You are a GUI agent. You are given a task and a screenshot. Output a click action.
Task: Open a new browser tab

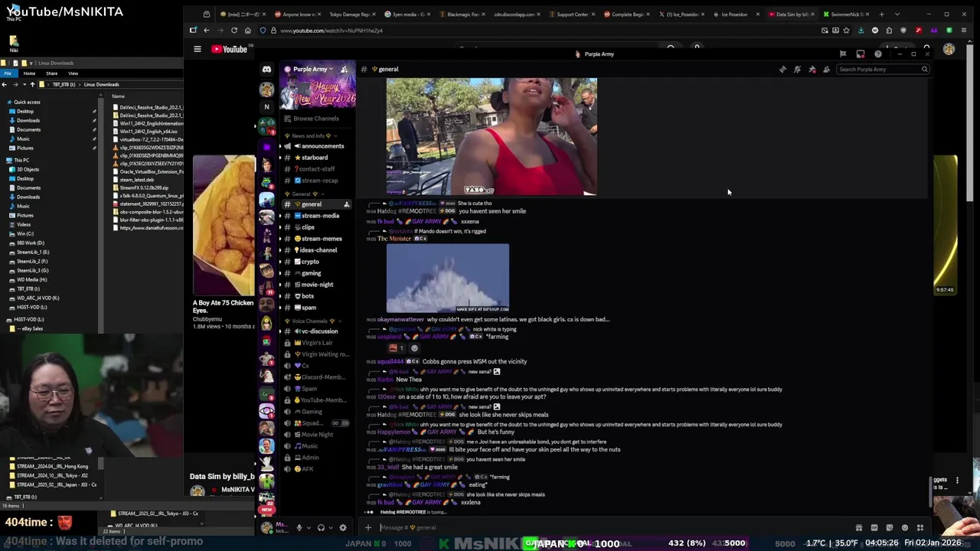click(x=881, y=15)
